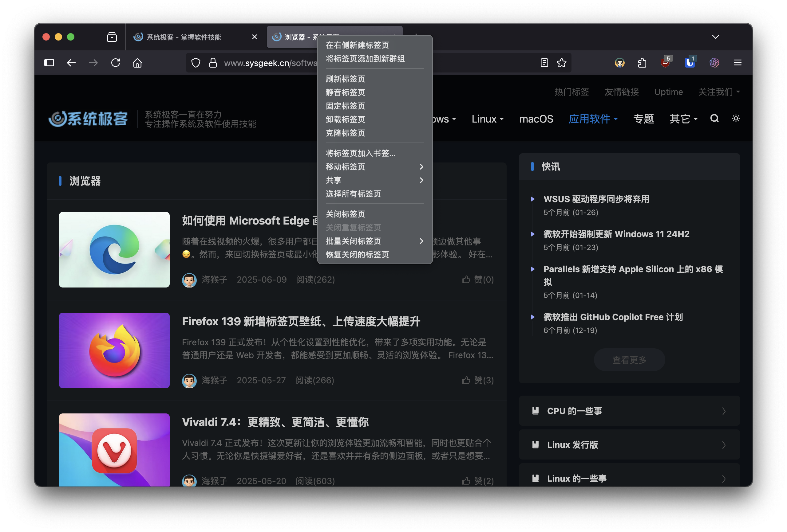Click the Microsoft Edge article thumbnail
The image size is (787, 532).
coord(114,250)
